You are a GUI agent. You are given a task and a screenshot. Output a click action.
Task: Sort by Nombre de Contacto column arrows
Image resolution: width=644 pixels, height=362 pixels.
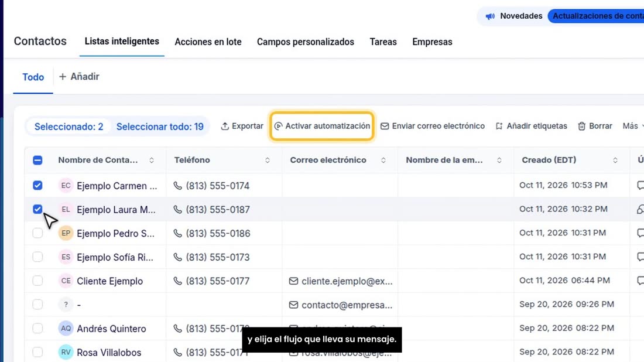tap(152, 160)
